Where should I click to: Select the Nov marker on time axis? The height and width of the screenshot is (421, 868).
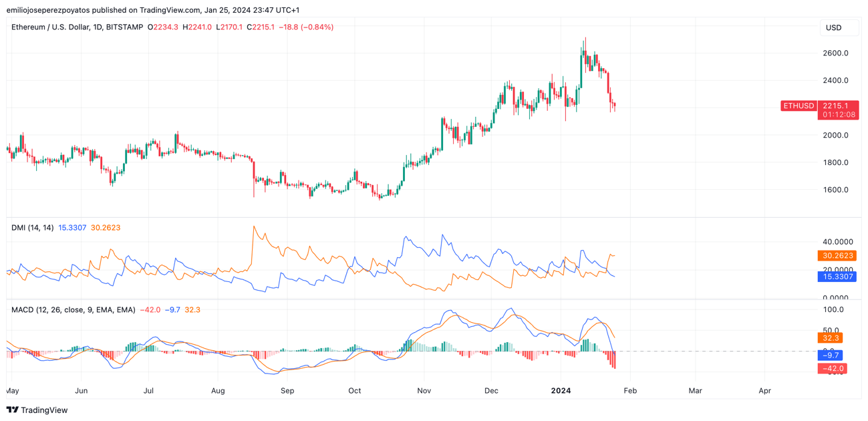(423, 391)
